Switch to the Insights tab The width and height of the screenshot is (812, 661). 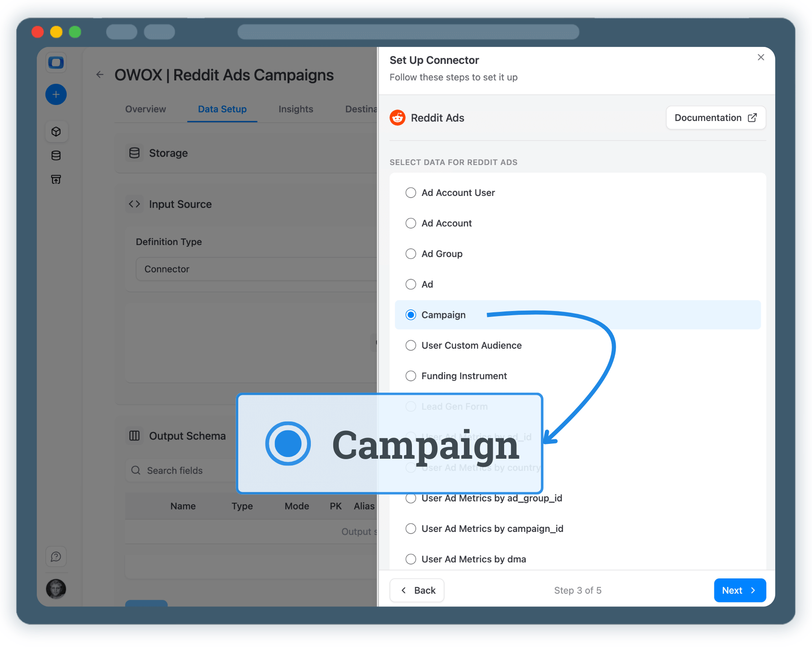coord(296,109)
